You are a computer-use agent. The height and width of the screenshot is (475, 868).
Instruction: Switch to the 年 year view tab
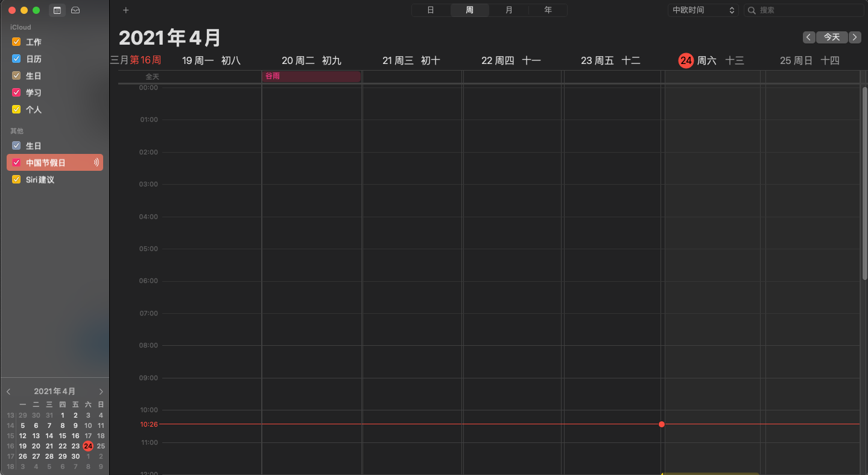click(548, 10)
